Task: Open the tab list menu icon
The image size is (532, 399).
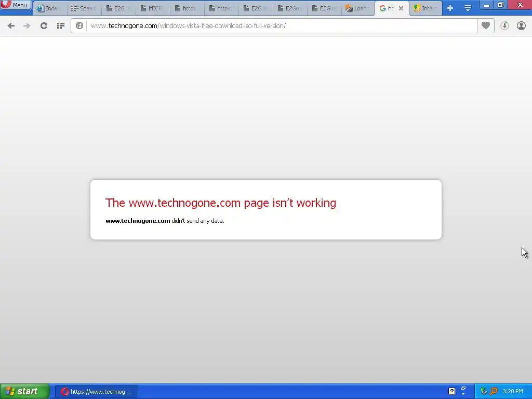Action: (x=468, y=8)
